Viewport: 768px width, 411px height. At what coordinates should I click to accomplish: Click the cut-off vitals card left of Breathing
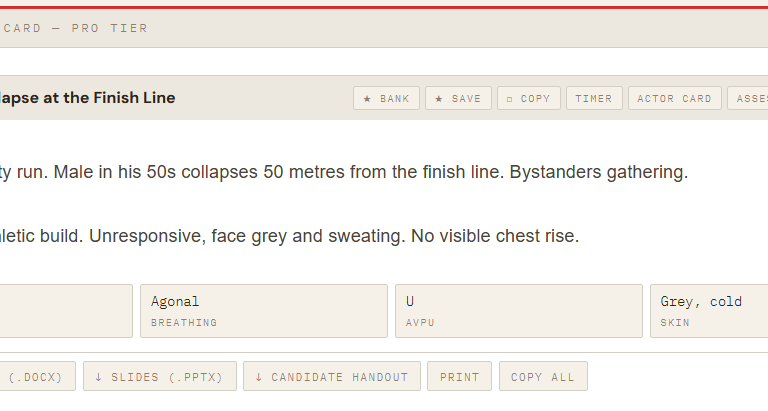coord(66,310)
